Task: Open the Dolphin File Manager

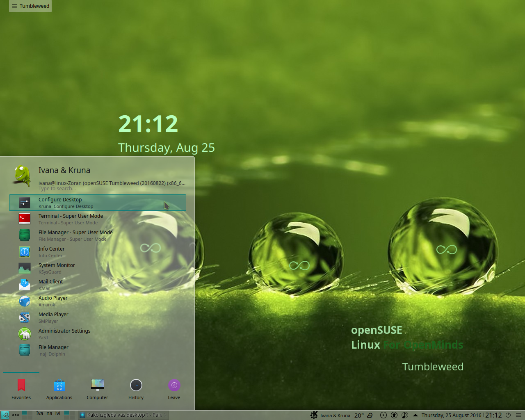Action: 98,350
